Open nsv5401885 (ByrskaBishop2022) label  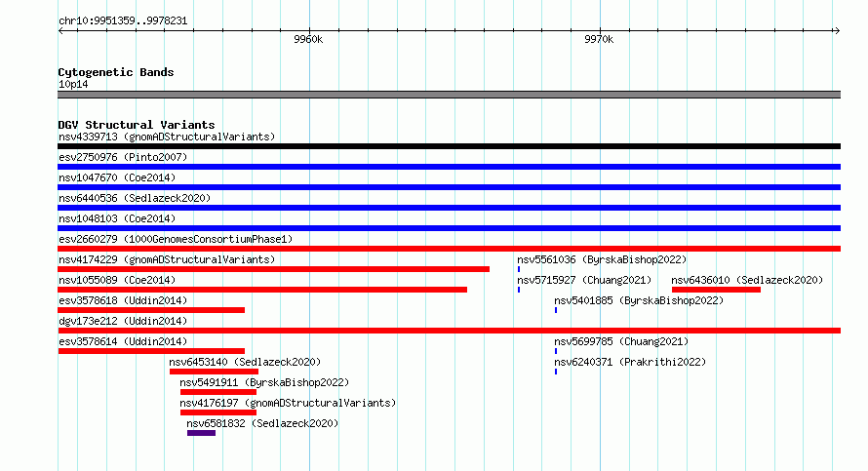(x=639, y=300)
